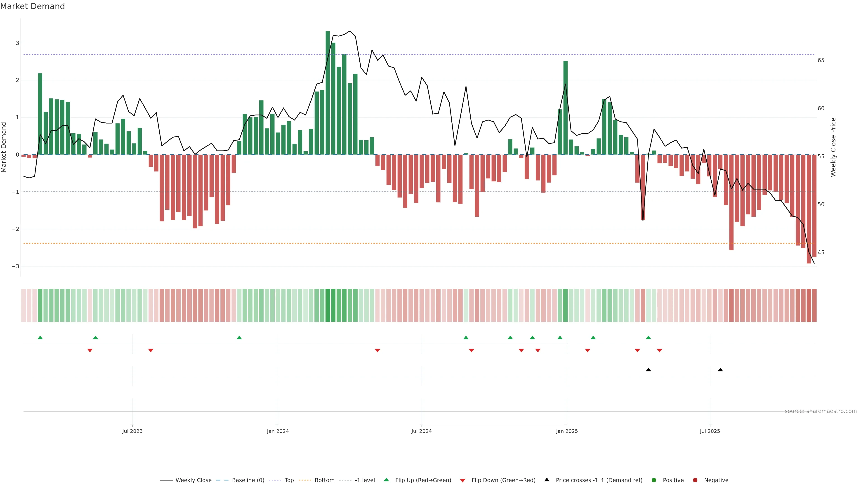Click the Jul 2025 x-axis label
This screenshot has width=868, height=488.
[x=710, y=431]
